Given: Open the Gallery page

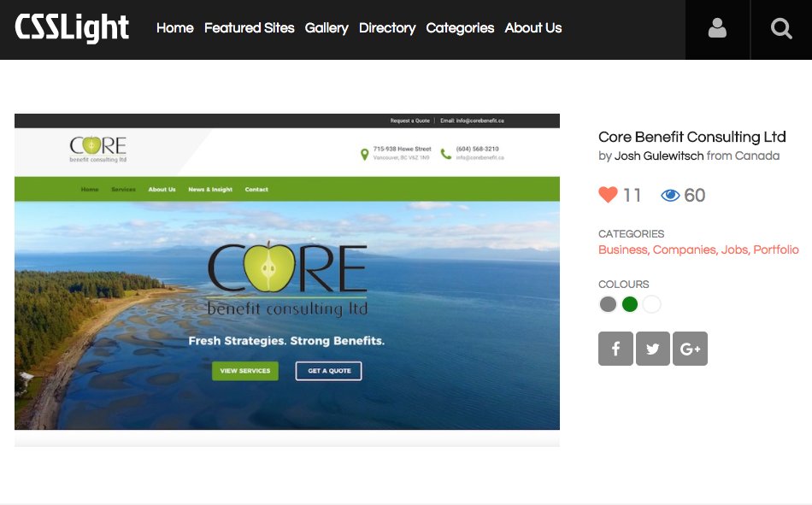Looking at the screenshot, I should click(327, 28).
